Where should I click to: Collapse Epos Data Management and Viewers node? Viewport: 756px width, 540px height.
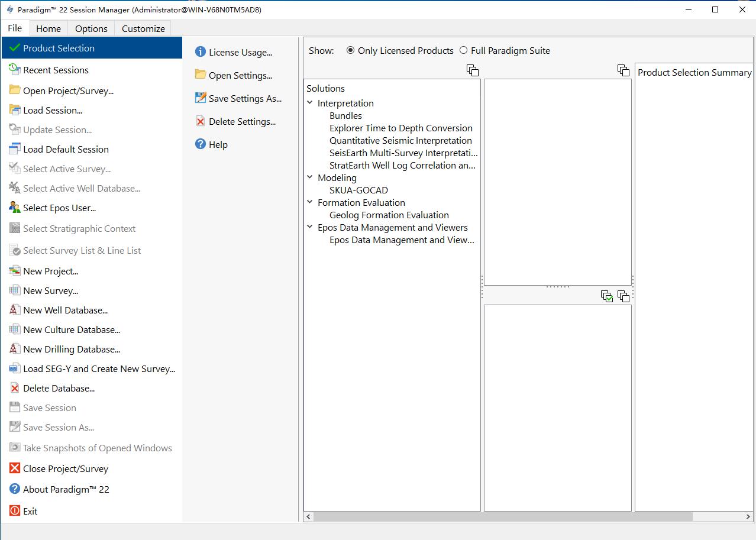coord(310,227)
